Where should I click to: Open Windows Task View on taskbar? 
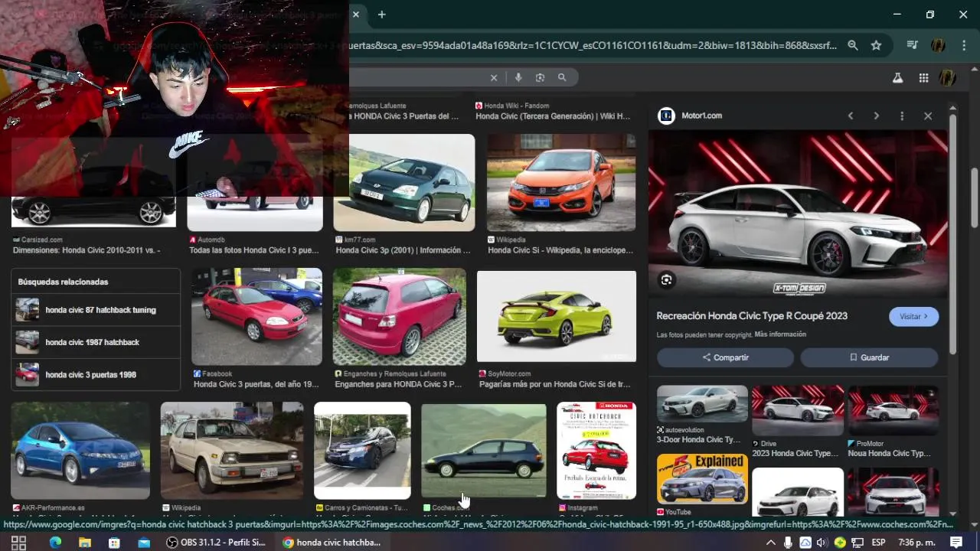coord(18,543)
